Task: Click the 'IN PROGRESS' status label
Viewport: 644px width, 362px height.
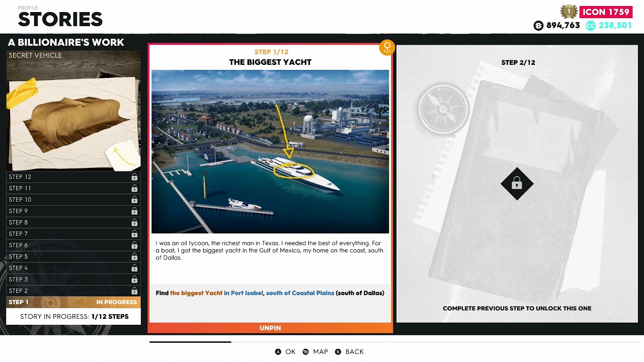Action: click(117, 302)
